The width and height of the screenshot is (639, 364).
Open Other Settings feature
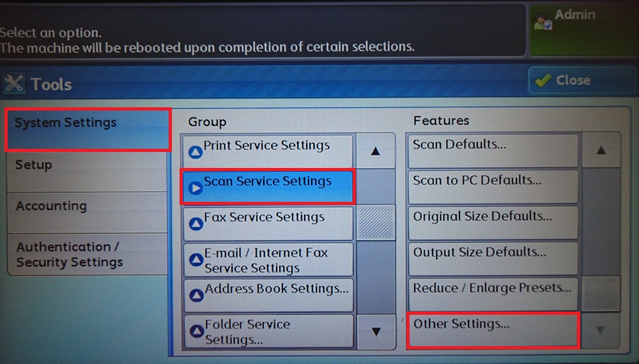[x=492, y=330]
